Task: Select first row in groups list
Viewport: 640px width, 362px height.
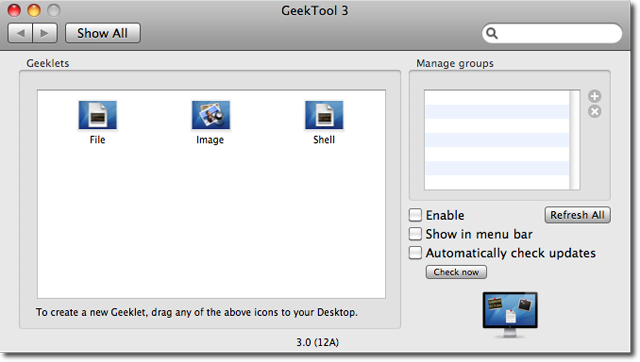Action: tap(497, 98)
